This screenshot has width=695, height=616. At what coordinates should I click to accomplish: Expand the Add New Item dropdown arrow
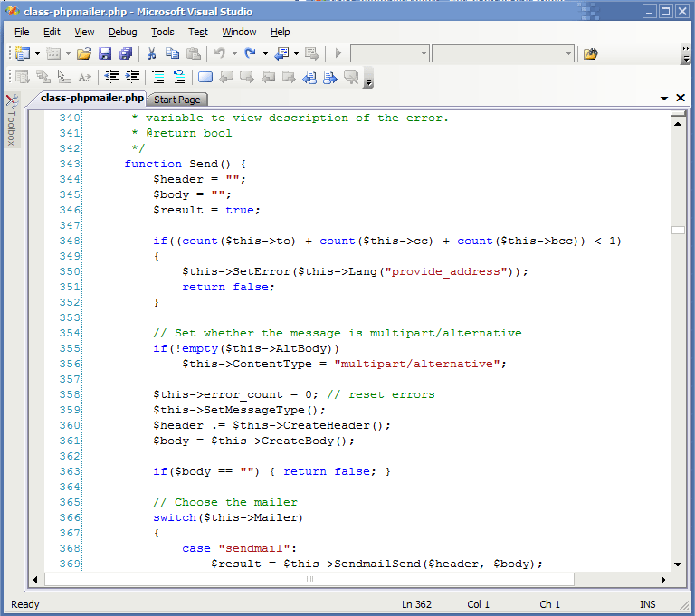(68, 54)
